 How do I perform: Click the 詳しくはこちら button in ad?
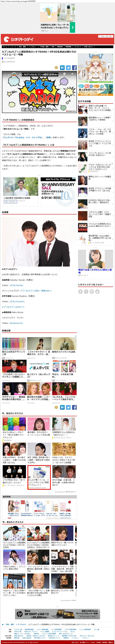(11, 201)
